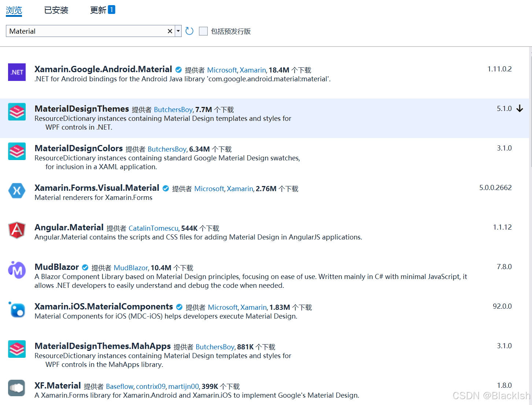The width and height of the screenshot is (532, 405).
Task: Click version number 92.0.0
Action: pos(502,306)
